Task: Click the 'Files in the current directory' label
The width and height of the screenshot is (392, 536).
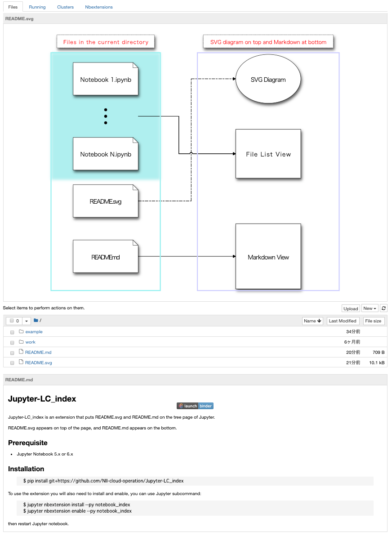Action: [106, 42]
